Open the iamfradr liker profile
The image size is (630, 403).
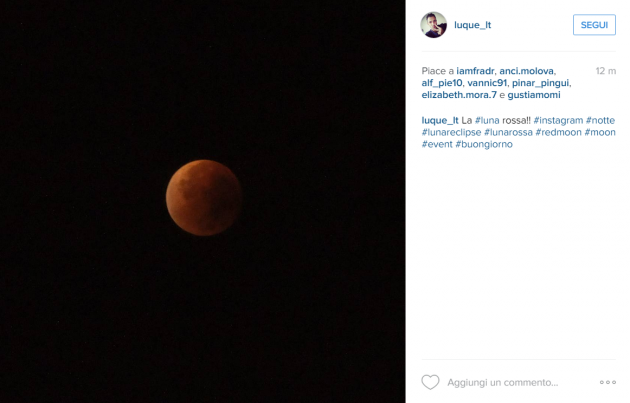[475, 71]
